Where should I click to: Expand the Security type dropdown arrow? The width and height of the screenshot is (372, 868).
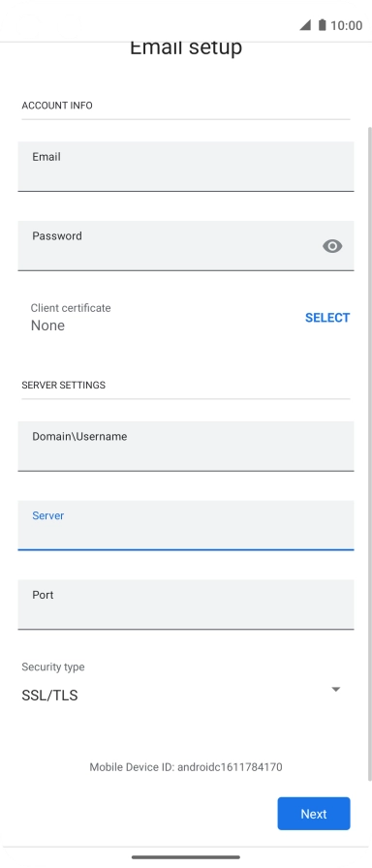pos(335,689)
